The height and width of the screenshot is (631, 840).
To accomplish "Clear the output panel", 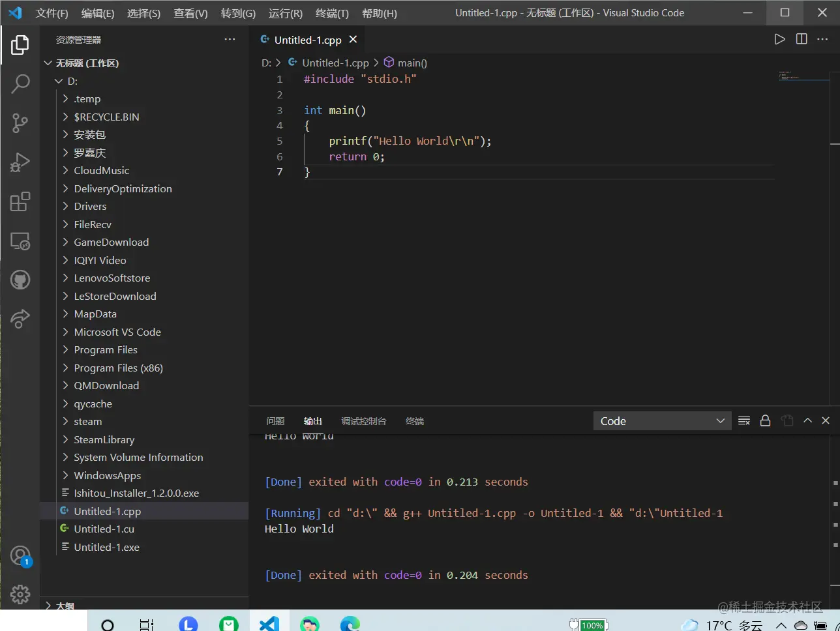I will [x=743, y=421].
